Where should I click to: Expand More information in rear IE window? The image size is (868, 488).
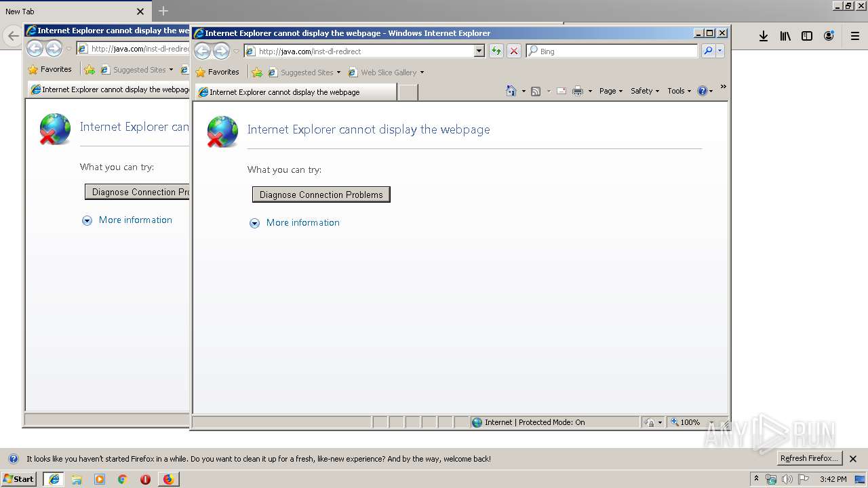pos(127,220)
